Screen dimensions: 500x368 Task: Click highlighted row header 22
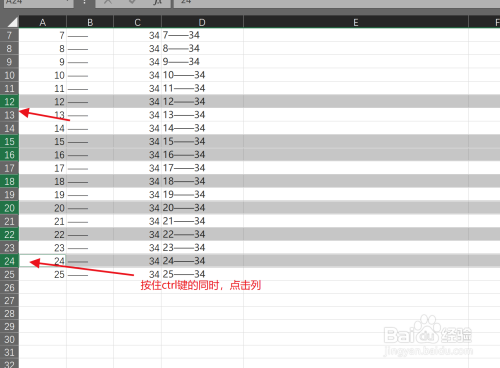click(9, 234)
